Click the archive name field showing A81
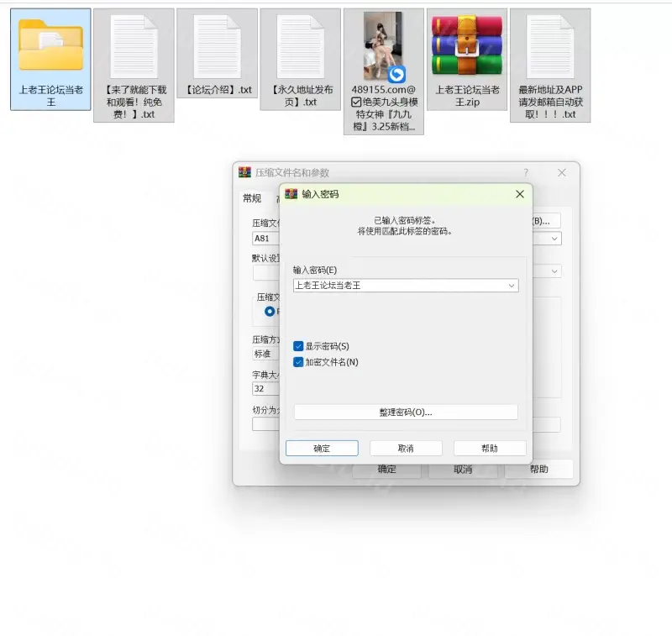This screenshot has height=636, width=672. [265, 239]
